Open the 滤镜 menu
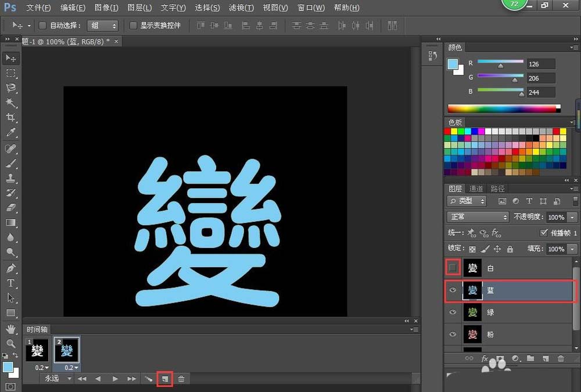Viewport: 581px width, 392px height. [x=241, y=8]
